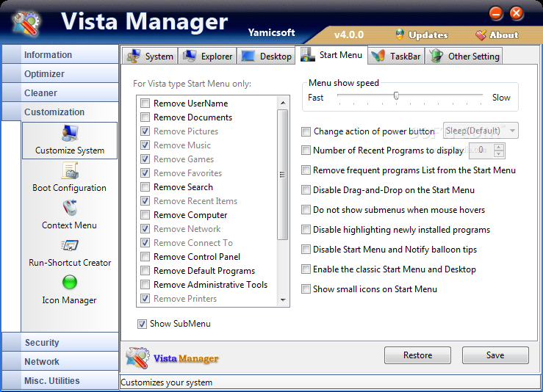Toggle the Show SubMenu checkbox
The image size is (543, 392).
[x=142, y=324]
